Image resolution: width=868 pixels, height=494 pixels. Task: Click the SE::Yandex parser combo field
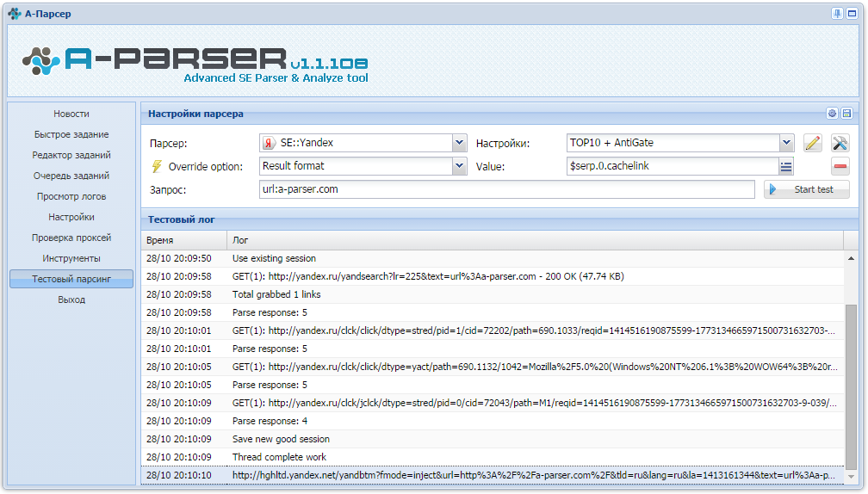tap(356, 143)
